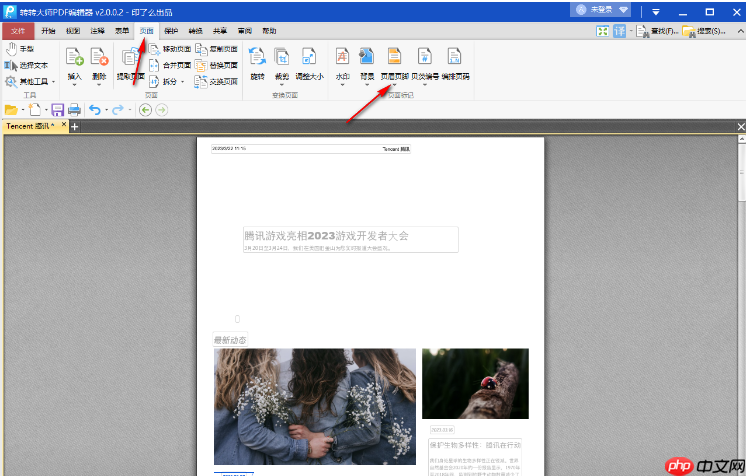
Task: Click the Find (查找(F)...) button
Action: pyautogui.click(x=658, y=31)
